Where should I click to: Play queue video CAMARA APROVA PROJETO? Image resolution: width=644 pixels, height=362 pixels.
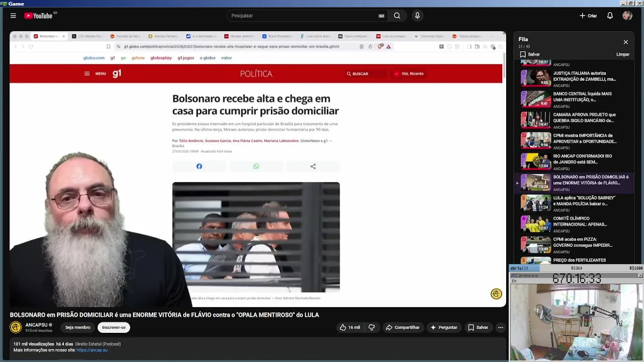click(x=574, y=120)
